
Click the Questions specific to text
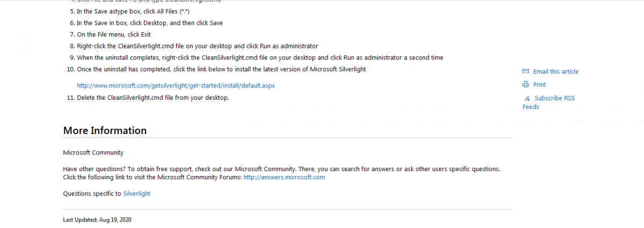click(92, 194)
